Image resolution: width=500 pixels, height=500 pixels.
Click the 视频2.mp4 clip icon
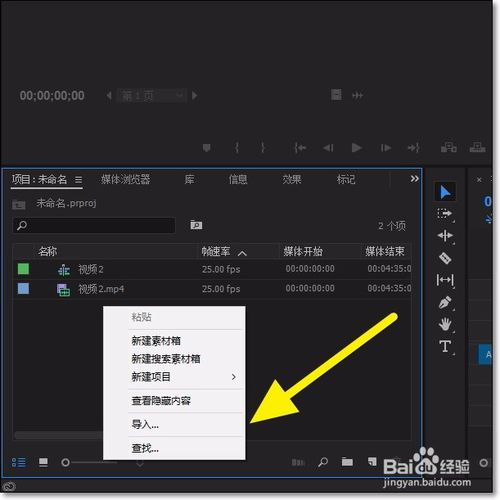[63, 289]
